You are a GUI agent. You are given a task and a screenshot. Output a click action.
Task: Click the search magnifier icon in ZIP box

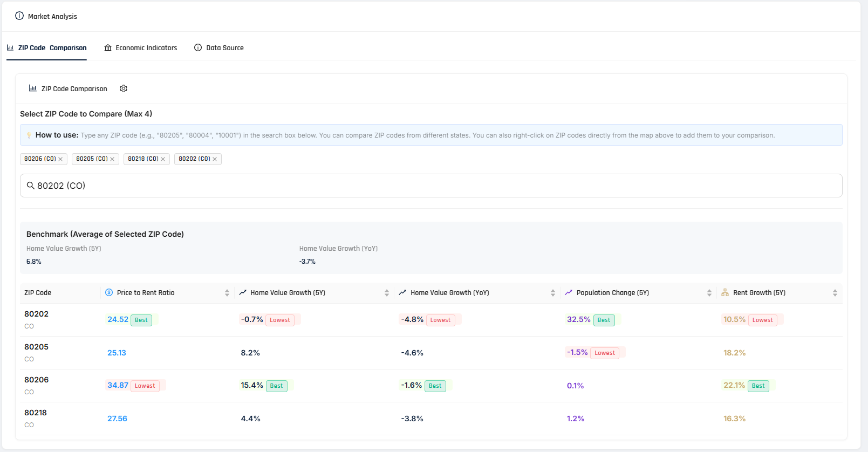pos(31,186)
